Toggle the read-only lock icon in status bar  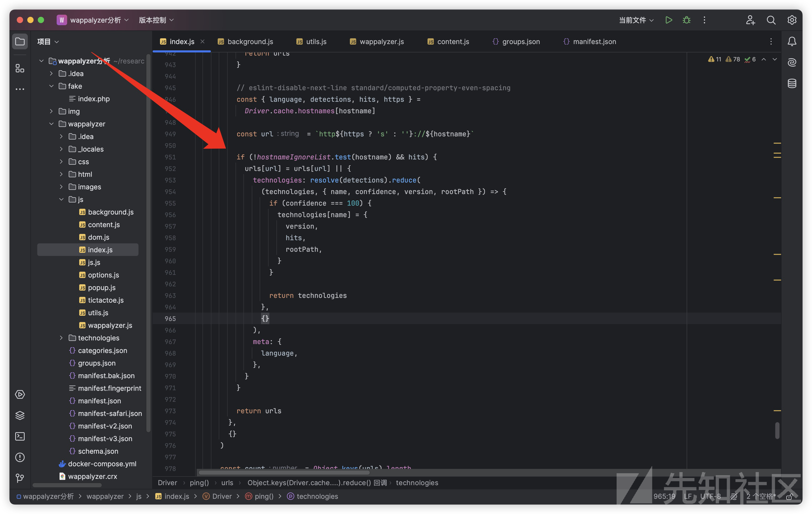click(789, 496)
